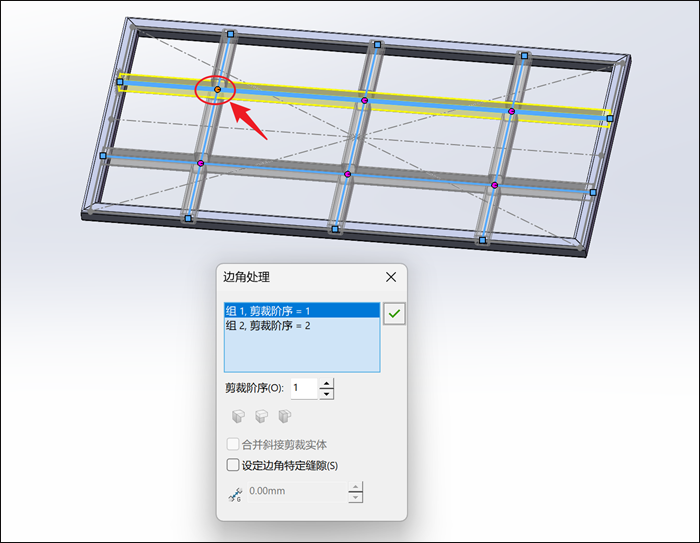
Task: Close the 边角处理 dialog
Action: pos(391,277)
